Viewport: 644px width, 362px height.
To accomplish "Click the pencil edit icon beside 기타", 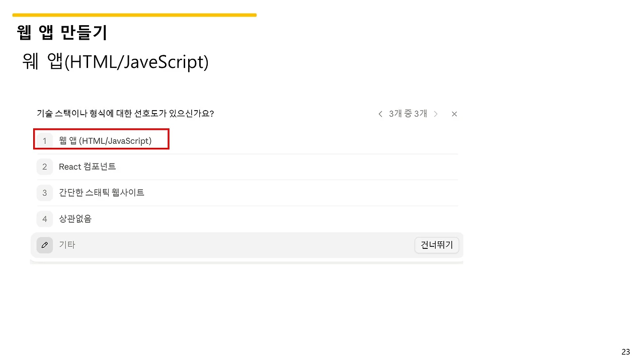I will [x=45, y=245].
